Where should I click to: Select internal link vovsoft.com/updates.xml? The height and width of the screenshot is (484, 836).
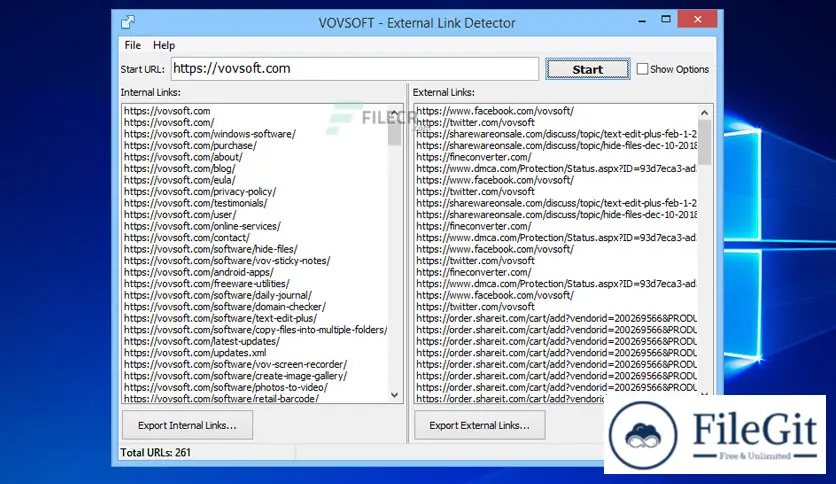(195, 353)
